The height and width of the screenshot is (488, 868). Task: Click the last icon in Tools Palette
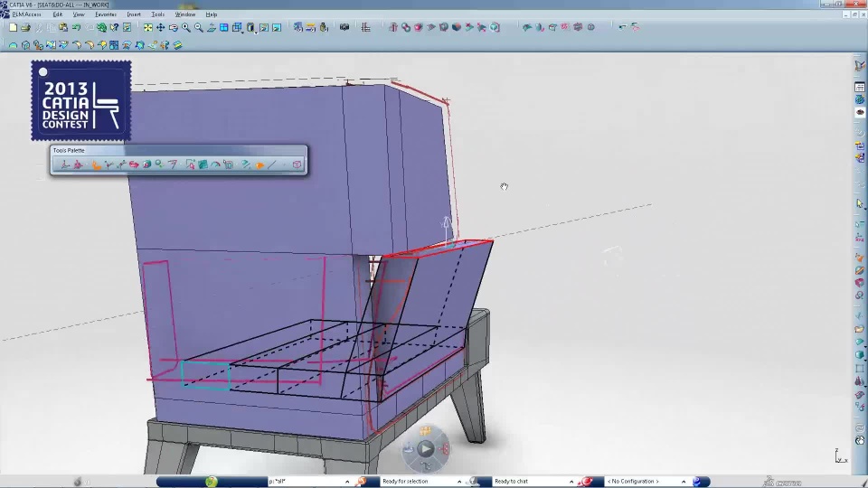(297, 164)
